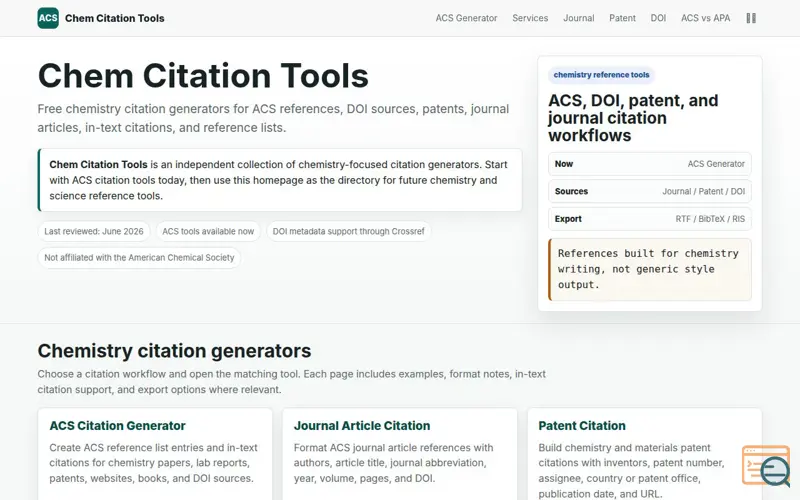Open the Patent nav item
The width and height of the screenshot is (800, 500).
[622, 18]
